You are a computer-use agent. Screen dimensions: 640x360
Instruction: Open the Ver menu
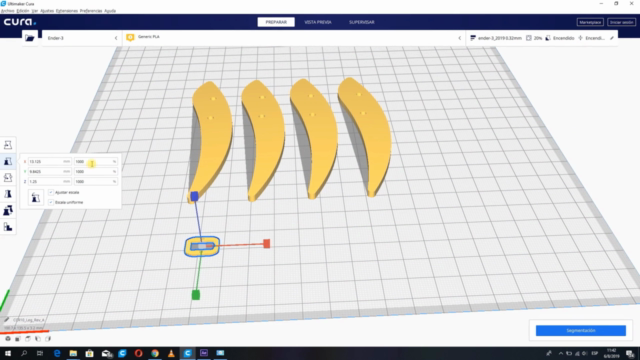point(35,11)
